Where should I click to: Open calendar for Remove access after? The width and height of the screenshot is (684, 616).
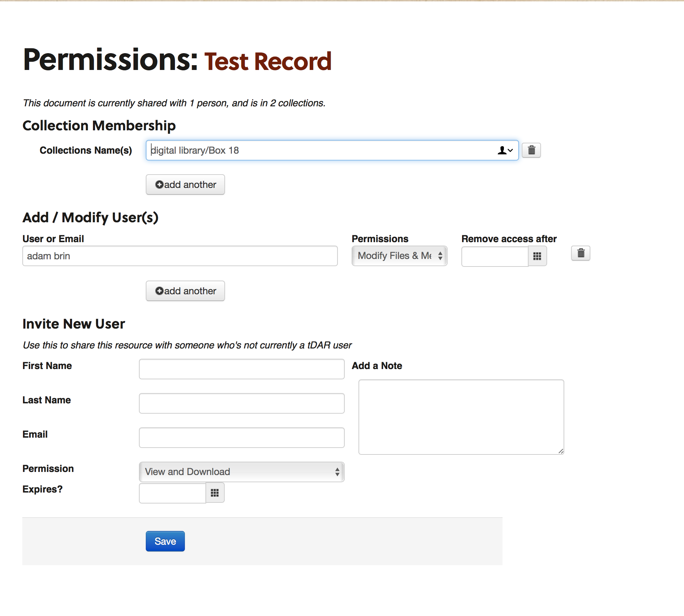(x=538, y=256)
